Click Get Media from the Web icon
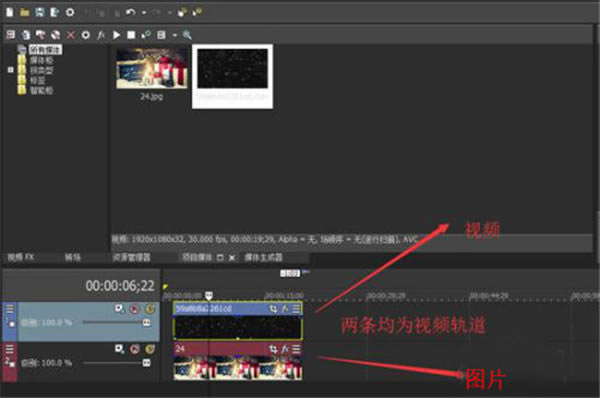Viewport: 600px width, 398px height. click(55, 35)
